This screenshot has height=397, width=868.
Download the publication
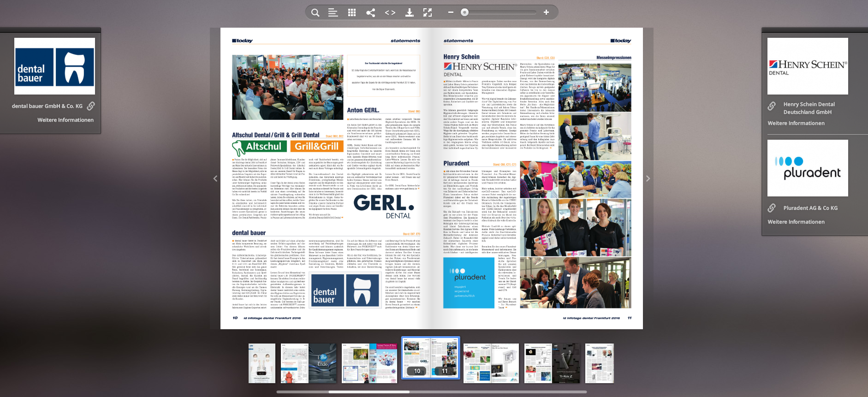point(409,13)
